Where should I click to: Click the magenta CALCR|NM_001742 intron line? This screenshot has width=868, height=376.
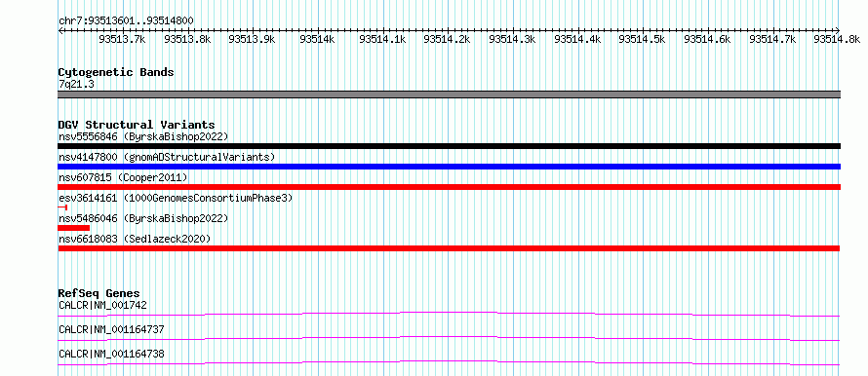click(x=449, y=314)
